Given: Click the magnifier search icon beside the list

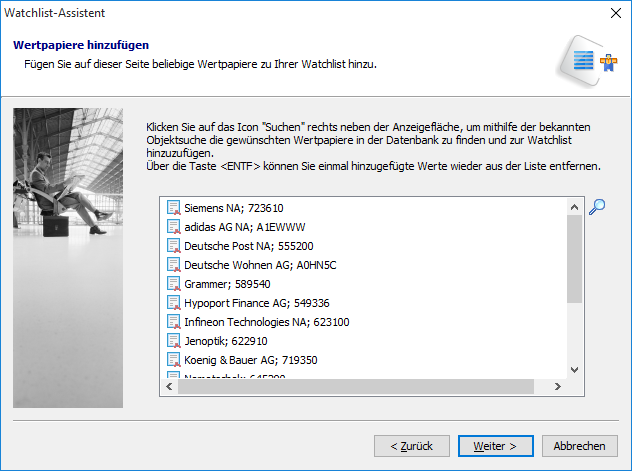Looking at the screenshot, I should (x=597, y=207).
